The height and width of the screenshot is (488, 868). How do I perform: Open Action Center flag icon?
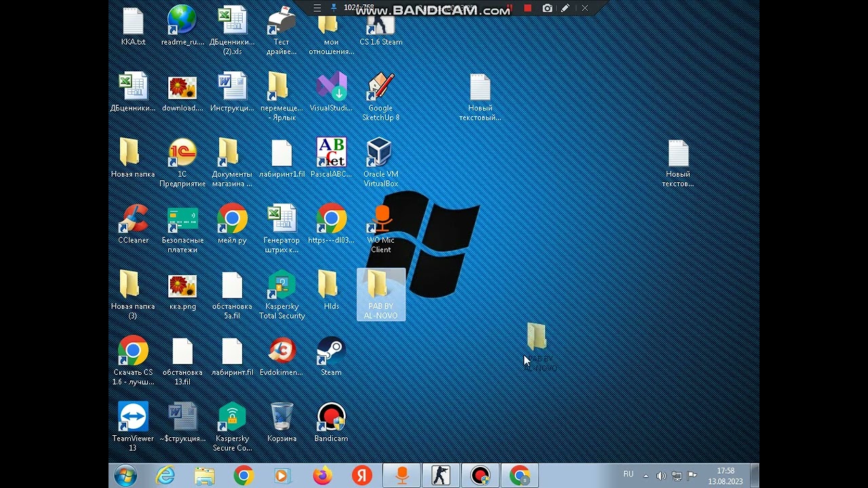coord(692,476)
